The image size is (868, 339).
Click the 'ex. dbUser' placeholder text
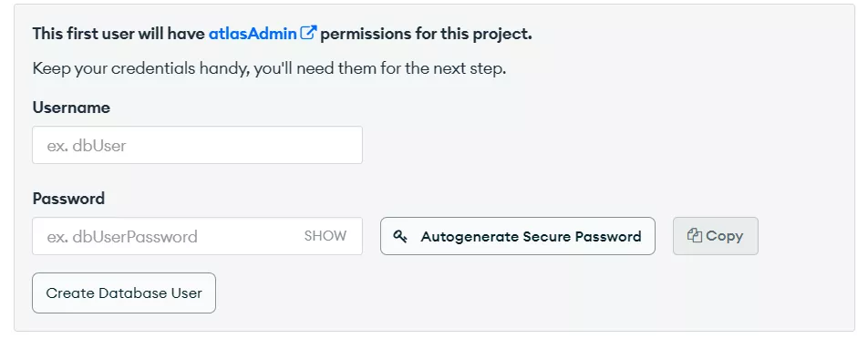point(87,146)
